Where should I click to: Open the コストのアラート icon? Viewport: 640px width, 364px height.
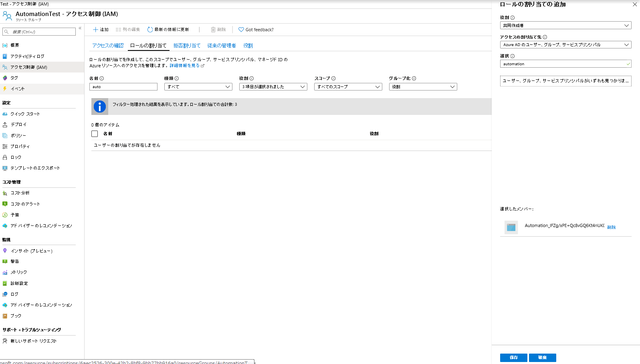tap(5, 204)
